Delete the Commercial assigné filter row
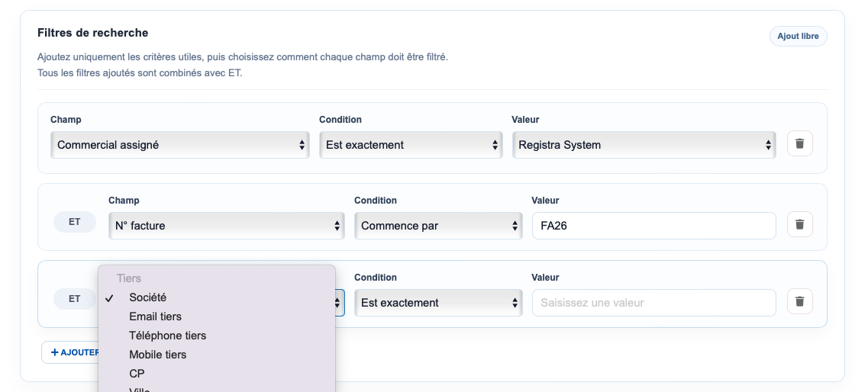The image size is (868, 392). 800,143
